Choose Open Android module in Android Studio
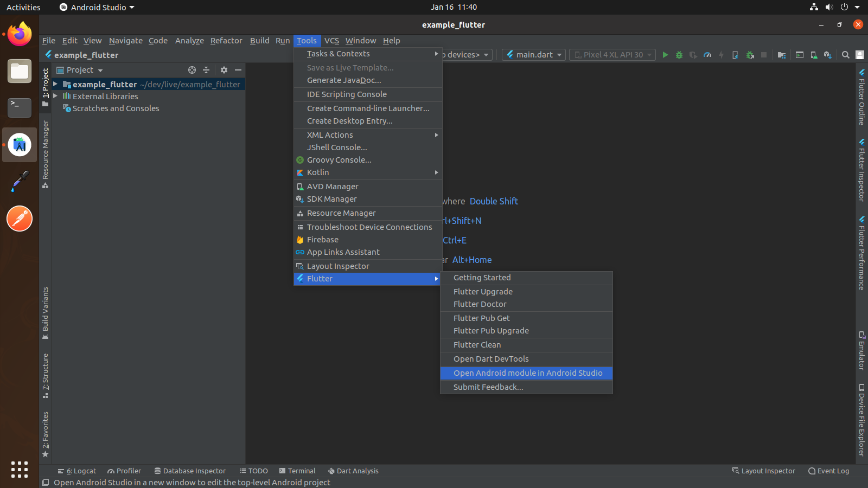 (527, 373)
